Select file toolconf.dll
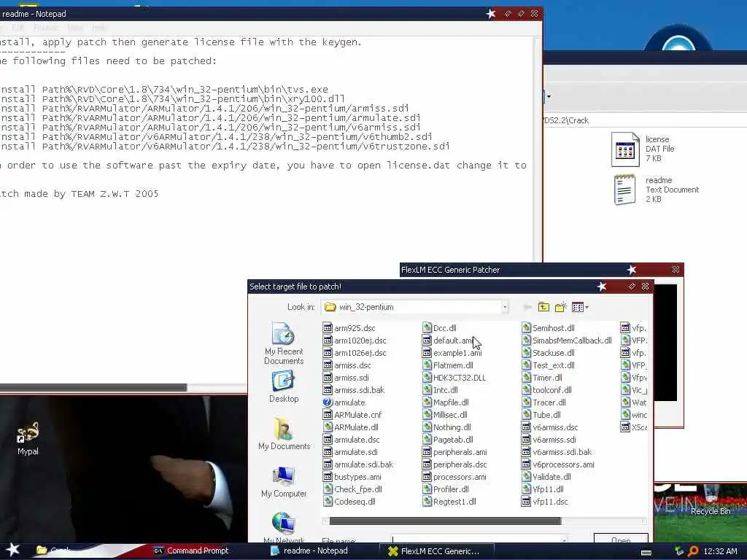This screenshot has height=560, width=747. coord(547,390)
